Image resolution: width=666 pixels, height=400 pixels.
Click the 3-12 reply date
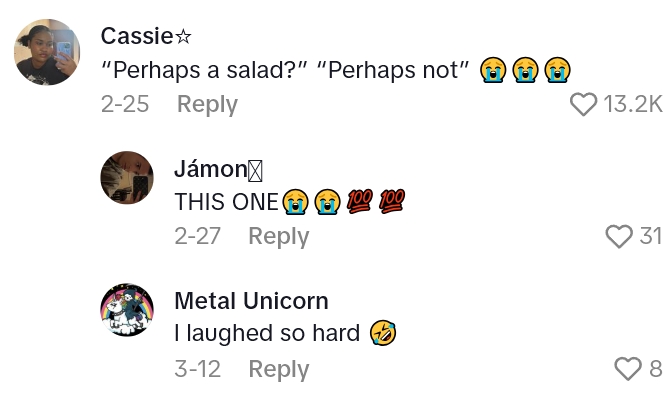coord(198,369)
